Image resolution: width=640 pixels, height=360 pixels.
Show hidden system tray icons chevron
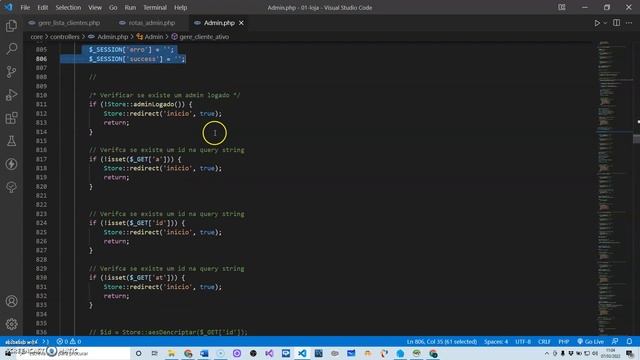[547, 353]
